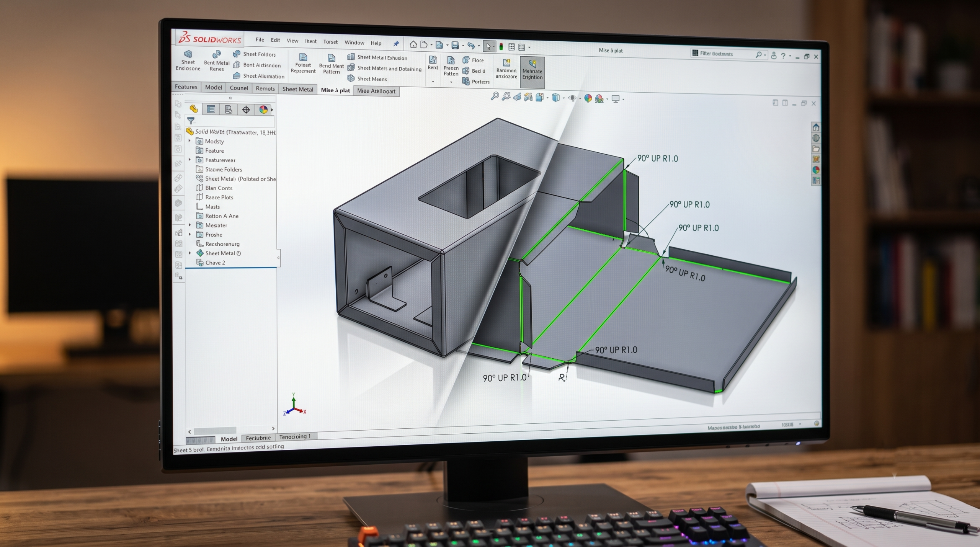Open the FeatureManager tree tab icon

(x=194, y=109)
